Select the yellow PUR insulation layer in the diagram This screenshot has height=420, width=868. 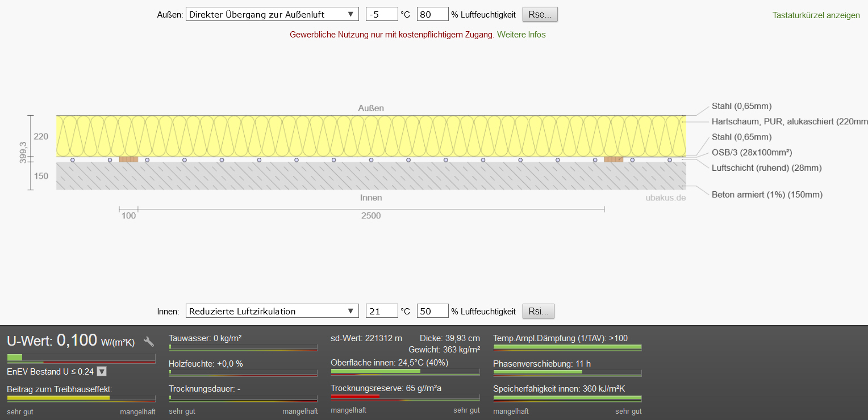(370, 135)
